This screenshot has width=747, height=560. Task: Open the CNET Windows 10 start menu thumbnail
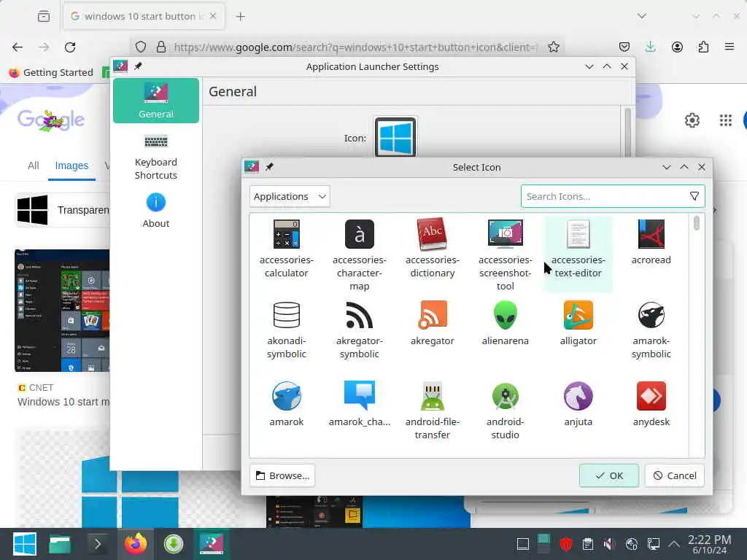coord(62,310)
